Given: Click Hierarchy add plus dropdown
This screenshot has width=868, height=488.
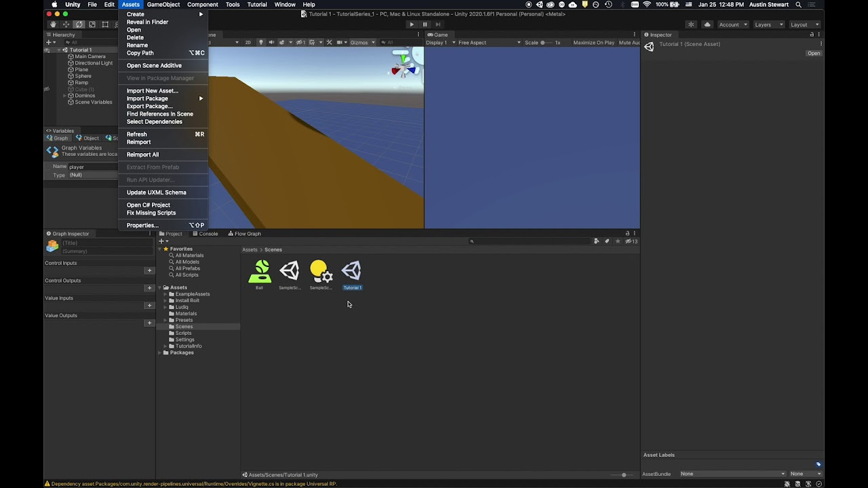Looking at the screenshot, I should [50, 42].
